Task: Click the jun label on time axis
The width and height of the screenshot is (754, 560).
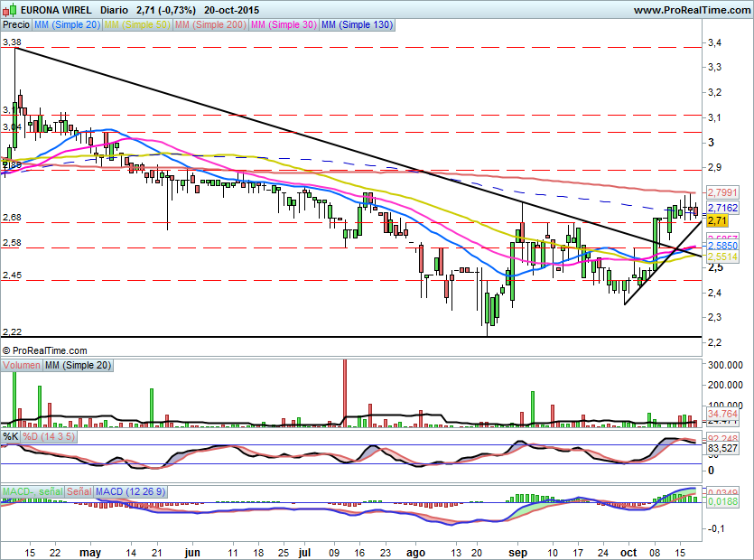Action: (x=191, y=552)
